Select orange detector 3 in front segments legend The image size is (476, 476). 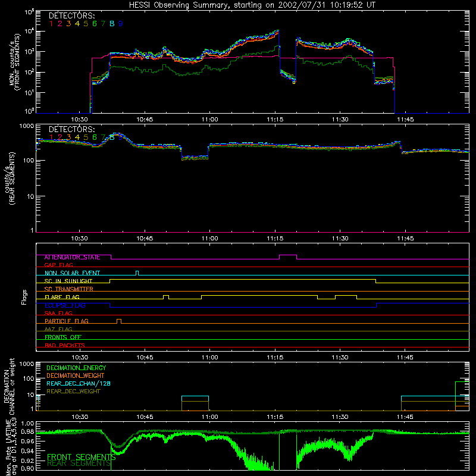[68, 23]
